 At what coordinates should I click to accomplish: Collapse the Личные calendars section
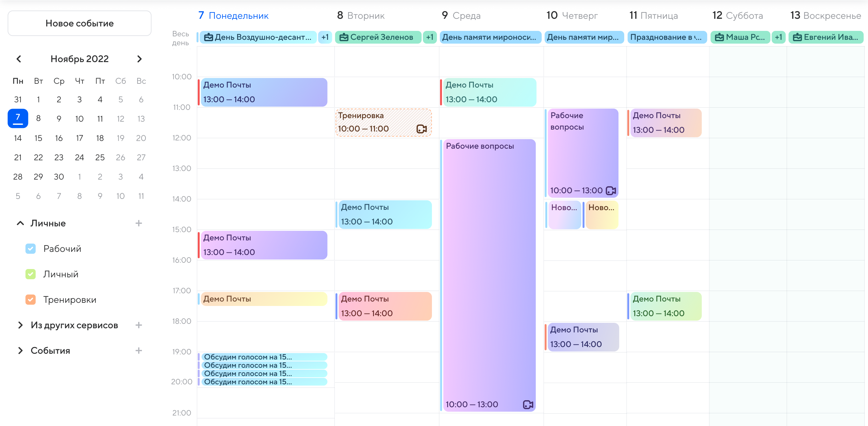click(x=20, y=223)
